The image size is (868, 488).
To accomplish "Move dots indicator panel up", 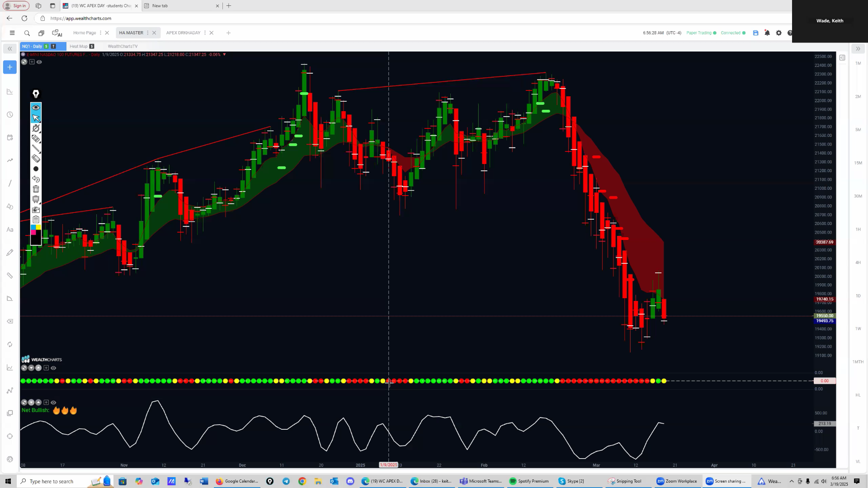I will pyautogui.click(x=38, y=368).
